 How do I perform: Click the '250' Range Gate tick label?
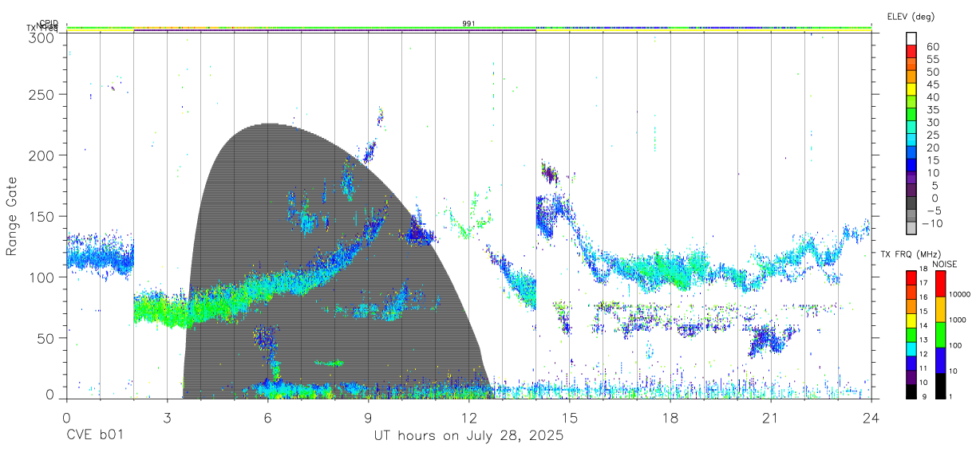(x=42, y=94)
